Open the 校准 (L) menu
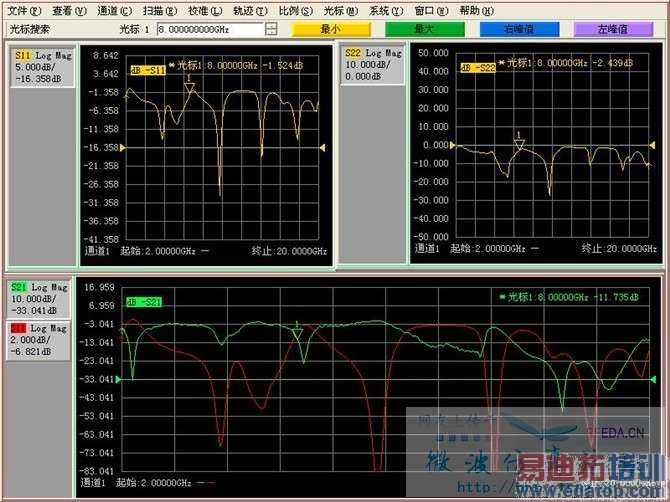 [206, 10]
